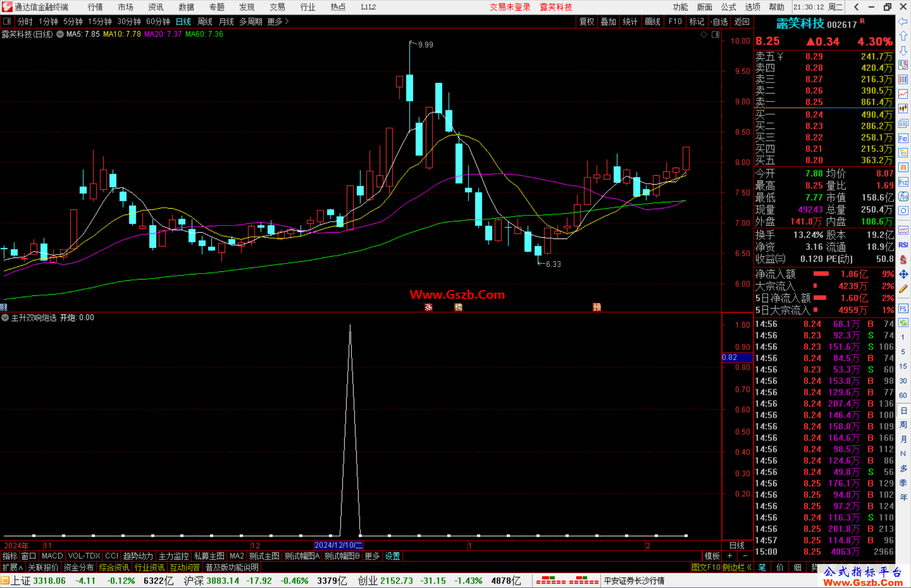911x588 pixels.
Task: Click the green refresh sidebar icon
Action: 903,322
